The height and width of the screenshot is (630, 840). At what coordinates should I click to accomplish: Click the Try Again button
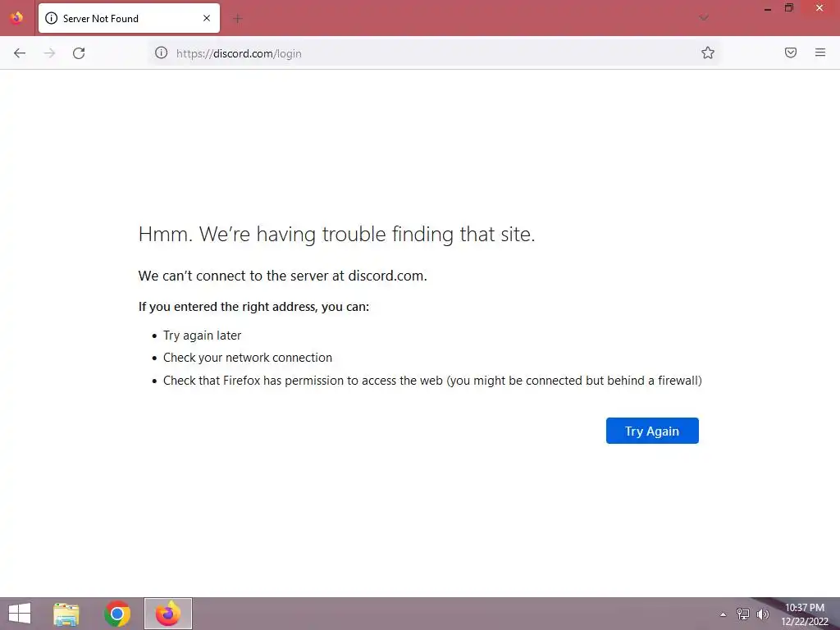pyautogui.click(x=652, y=431)
